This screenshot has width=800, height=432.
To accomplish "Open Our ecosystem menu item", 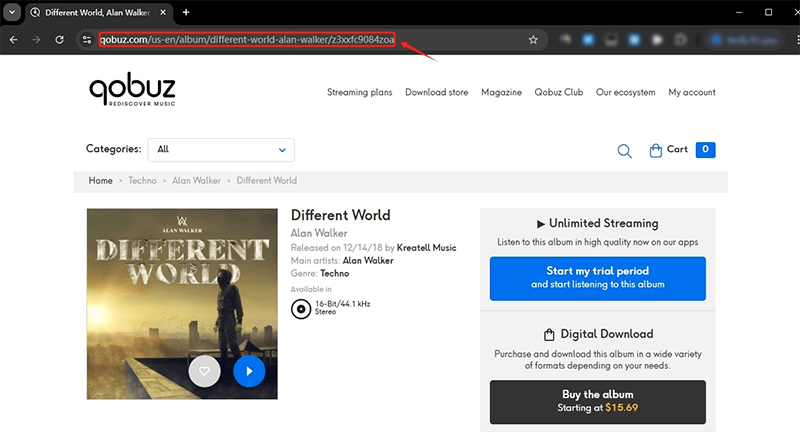I will click(626, 92).
